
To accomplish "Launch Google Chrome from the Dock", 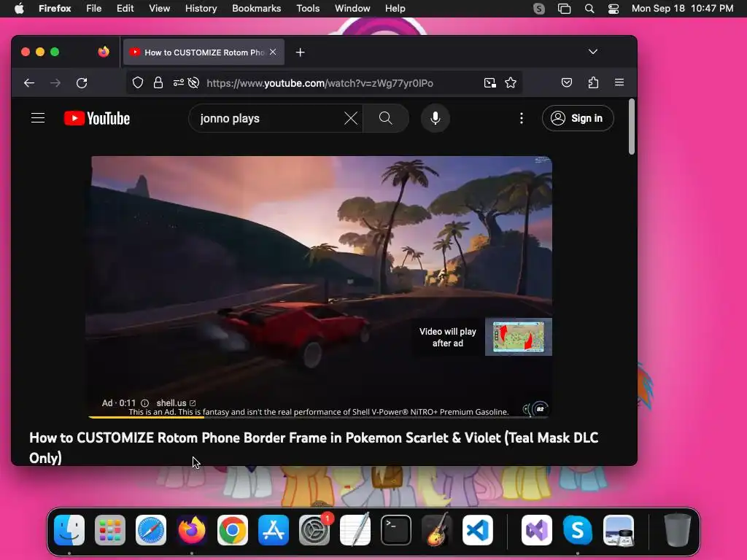I will 233,530.
